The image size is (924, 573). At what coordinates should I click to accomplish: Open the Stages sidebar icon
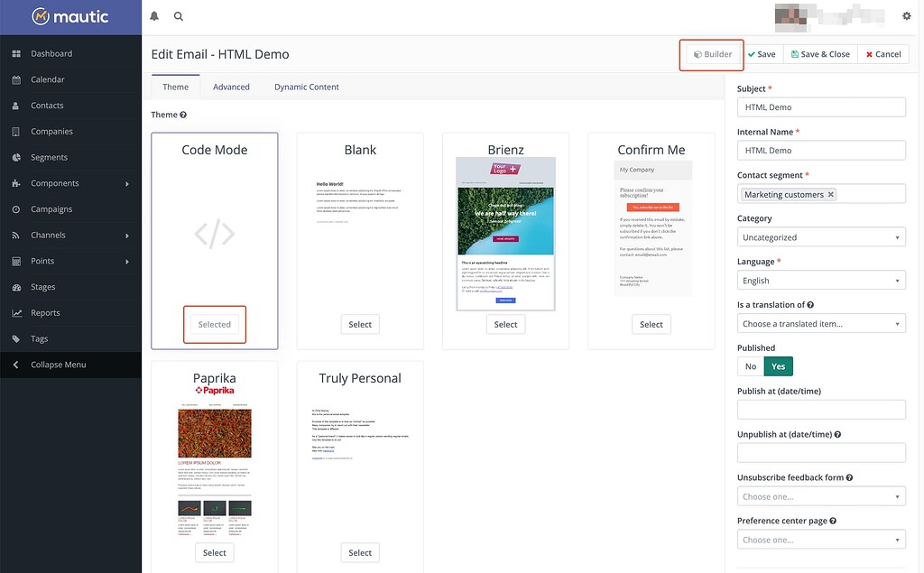14,286
